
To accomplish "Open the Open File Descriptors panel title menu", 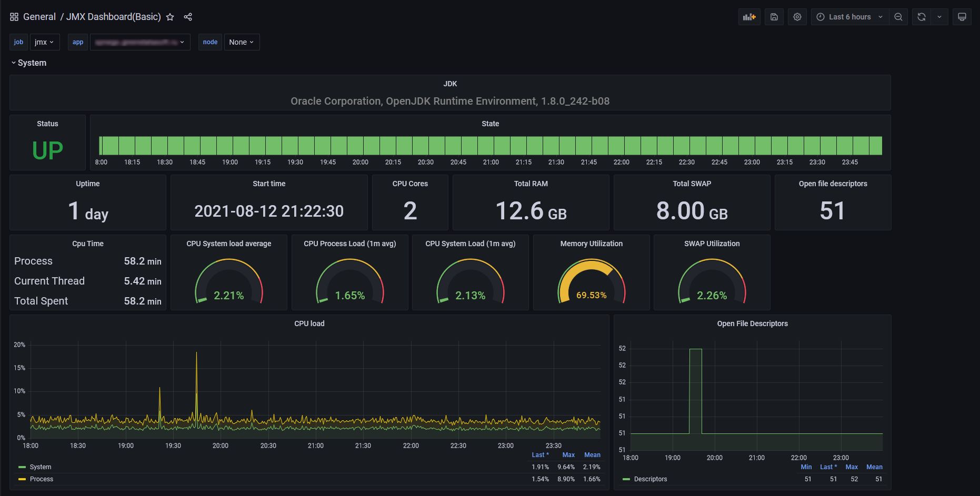I will pos(752,323).
